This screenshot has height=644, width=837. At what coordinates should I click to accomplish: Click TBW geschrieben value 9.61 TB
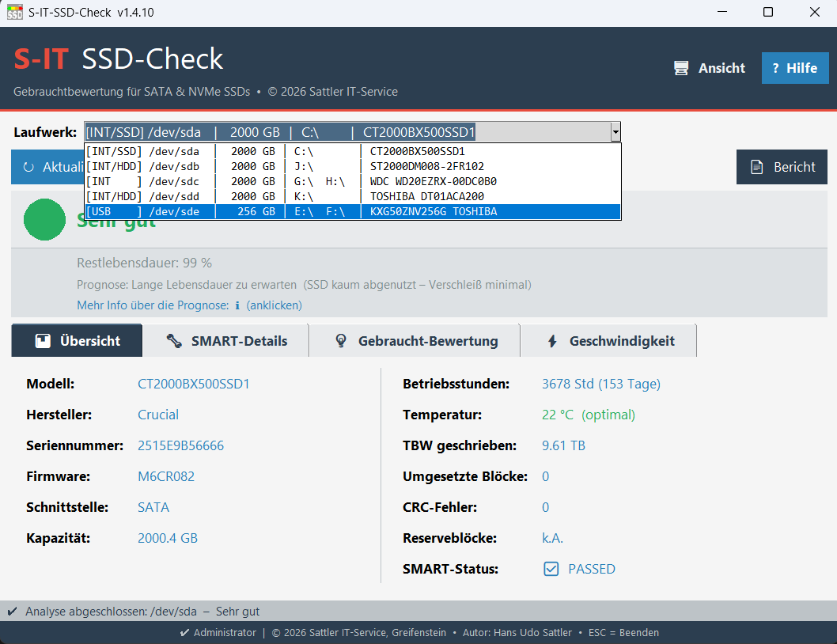564,446
